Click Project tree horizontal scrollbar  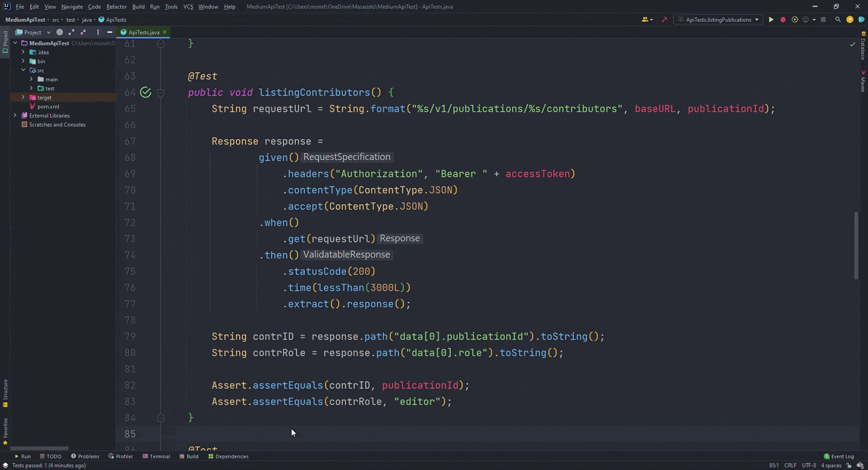pos(40,448)
